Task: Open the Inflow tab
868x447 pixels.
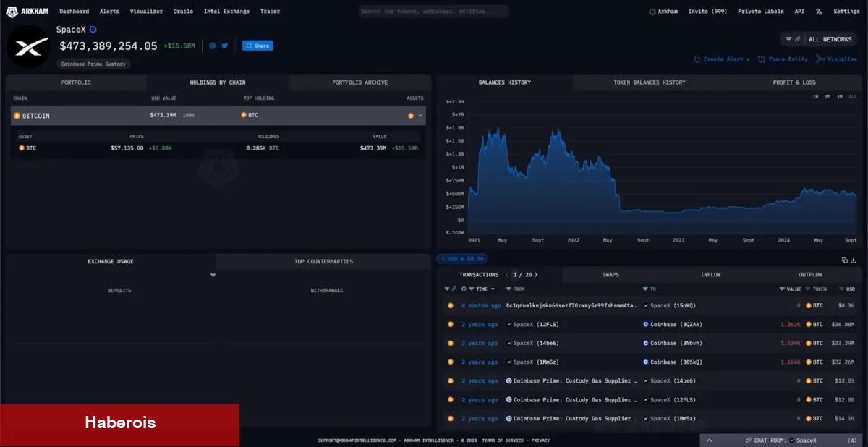Action: 710,275
